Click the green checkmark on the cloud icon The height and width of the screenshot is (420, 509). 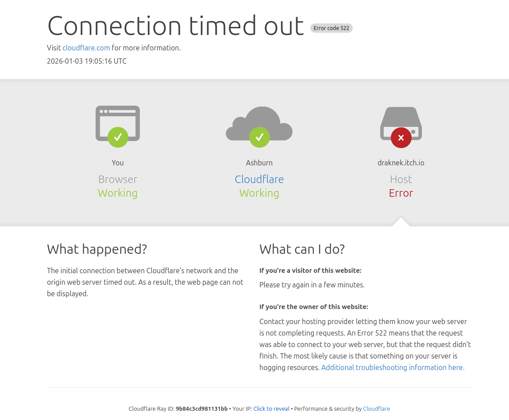pyautogui.click(x=259, y=137)
